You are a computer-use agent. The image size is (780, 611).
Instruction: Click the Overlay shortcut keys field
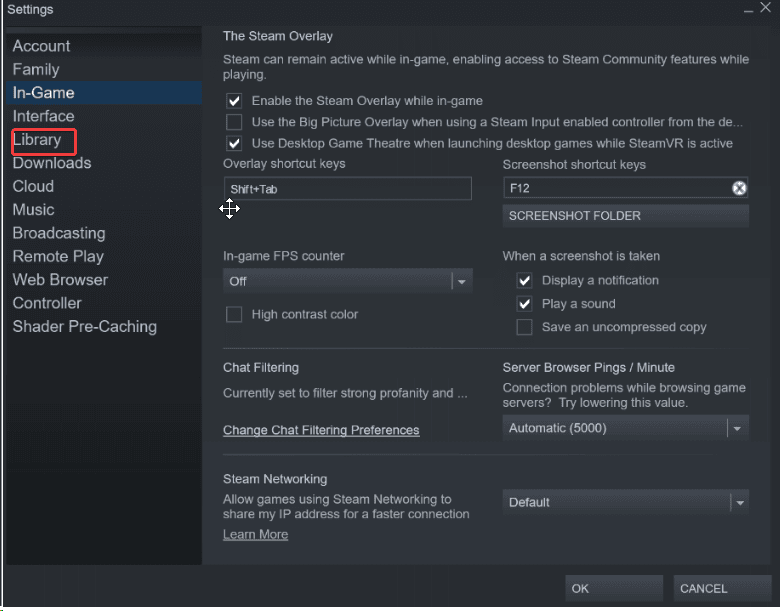[347, 189]
